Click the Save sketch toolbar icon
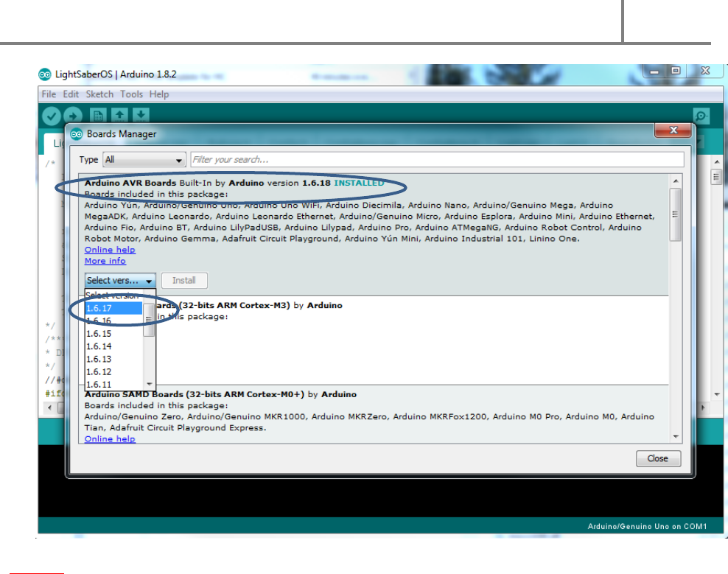This screenshot has width=728, height=574. (141, 116)
